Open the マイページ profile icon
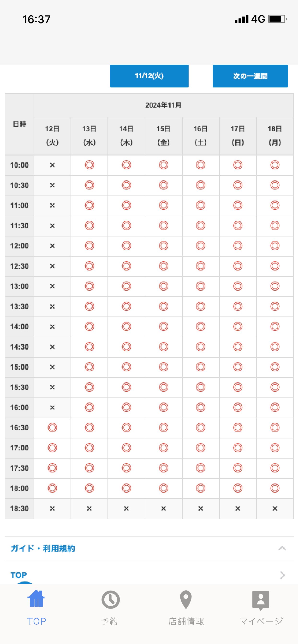The width and height of the screenshot is (298, 644). pos(261,600)
